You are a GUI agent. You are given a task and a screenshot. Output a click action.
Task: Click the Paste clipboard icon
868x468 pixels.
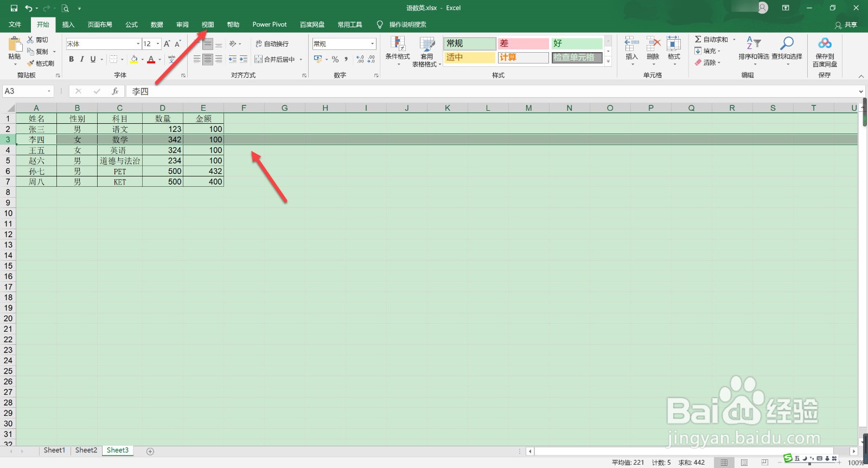coord(15,45)
